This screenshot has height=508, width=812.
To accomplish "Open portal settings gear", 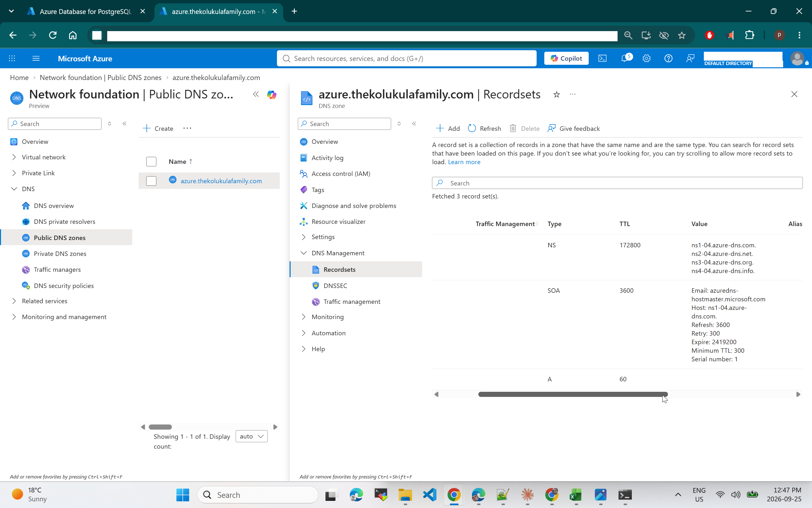I will coord(646,58).
